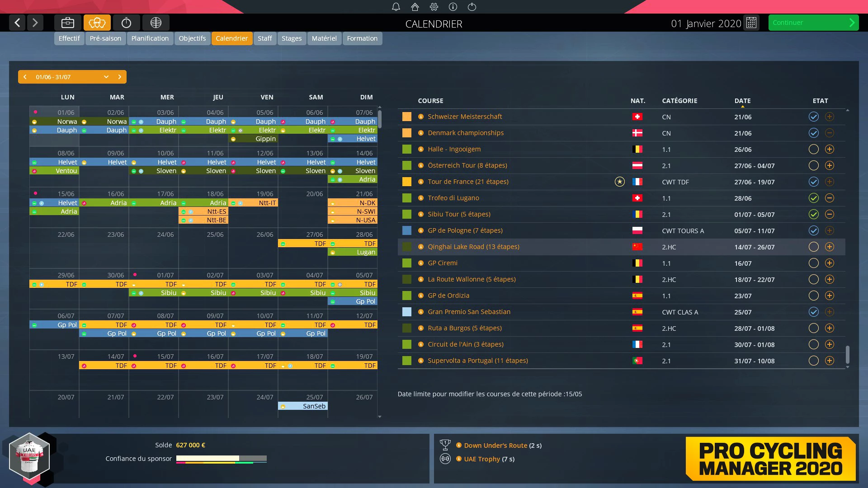Show info for Tour de France race
This screenshot has height=488, width=868.
tap(421, 182)
